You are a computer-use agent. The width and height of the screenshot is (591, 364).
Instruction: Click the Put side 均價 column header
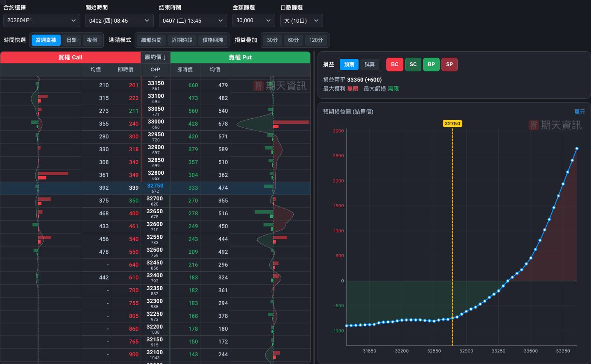point(215,69)
